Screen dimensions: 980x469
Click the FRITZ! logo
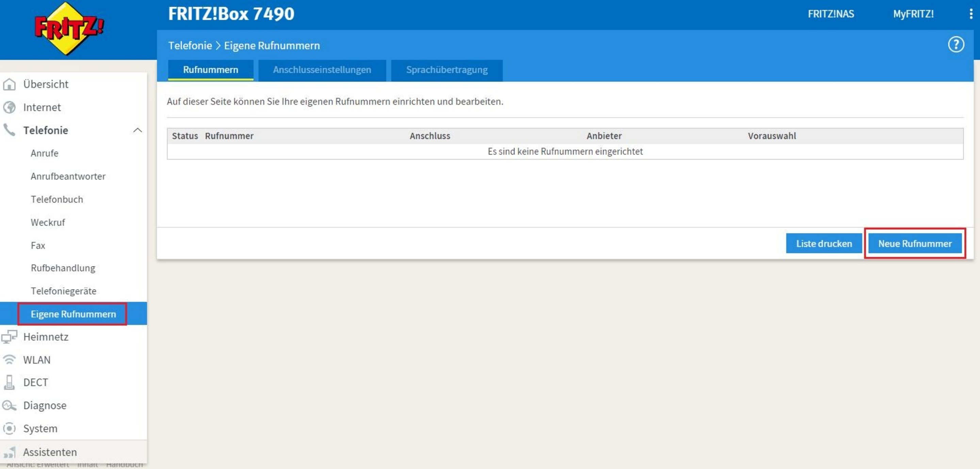pos(69,29)
